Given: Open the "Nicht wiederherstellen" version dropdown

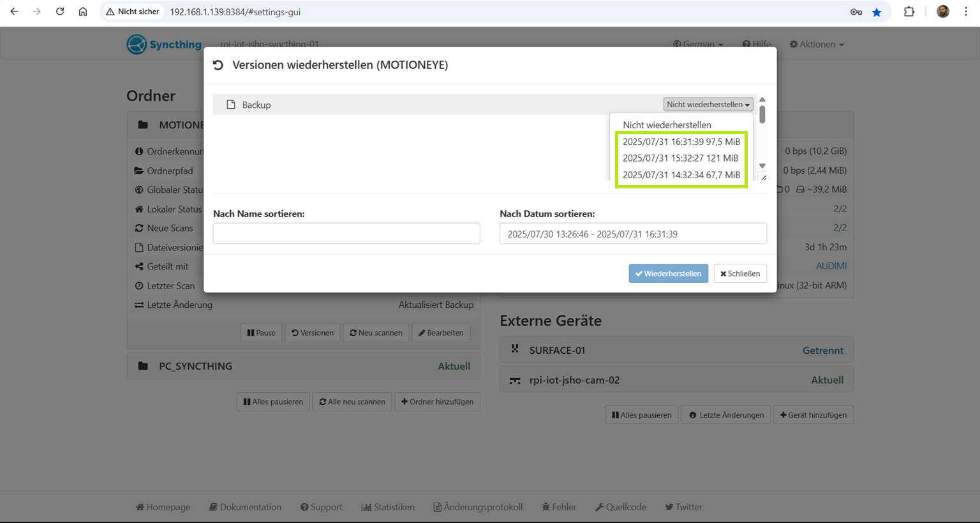Looking at the screenshot, I should [x=708, y=104].
